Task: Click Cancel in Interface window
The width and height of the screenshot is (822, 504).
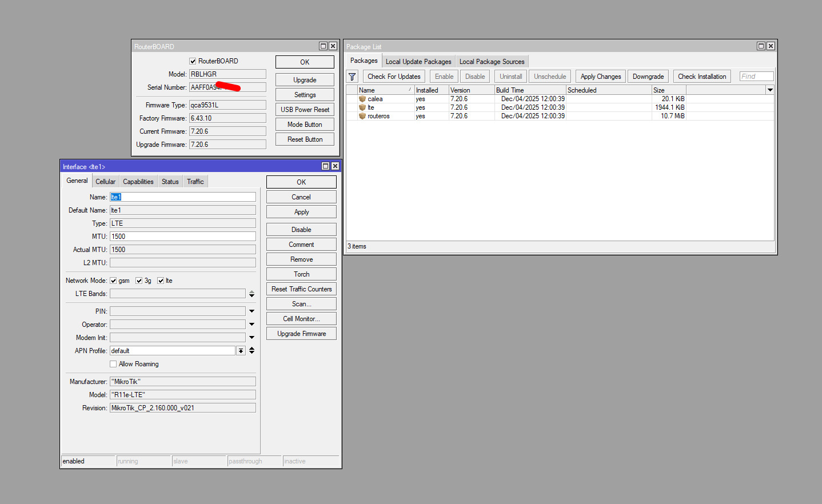Action: point(301,197)
